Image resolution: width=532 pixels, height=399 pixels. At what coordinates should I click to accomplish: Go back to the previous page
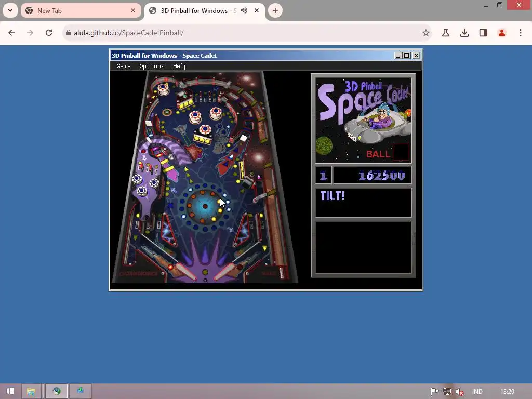coord(11,33)
